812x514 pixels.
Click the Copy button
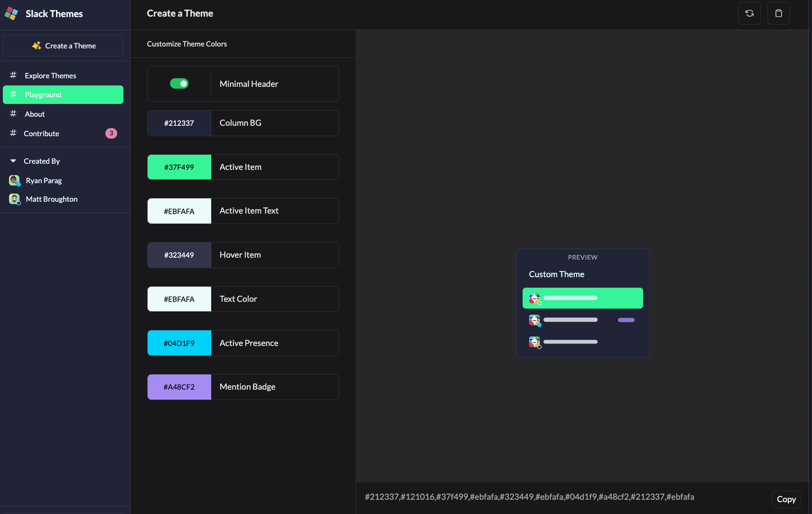click(x=786, y=499)
